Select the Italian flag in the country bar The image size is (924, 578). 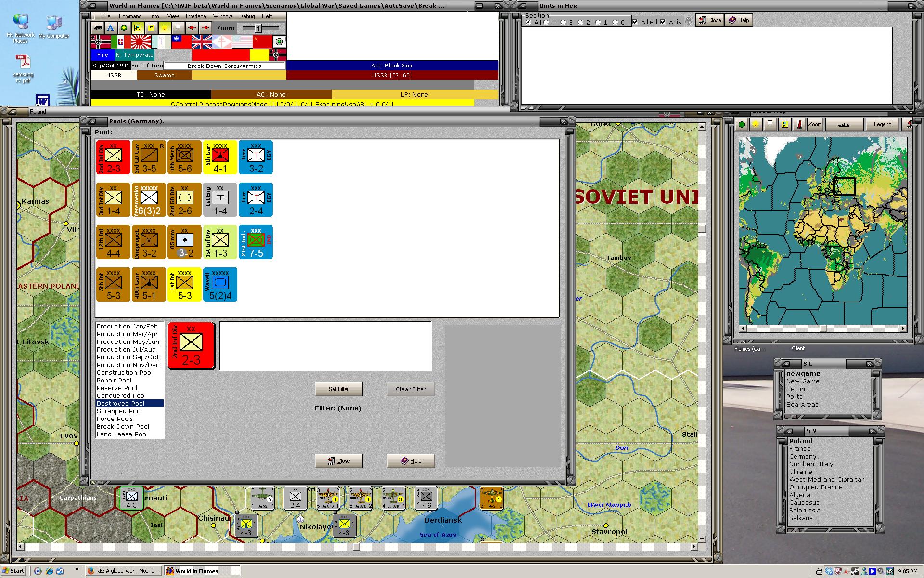121,42
